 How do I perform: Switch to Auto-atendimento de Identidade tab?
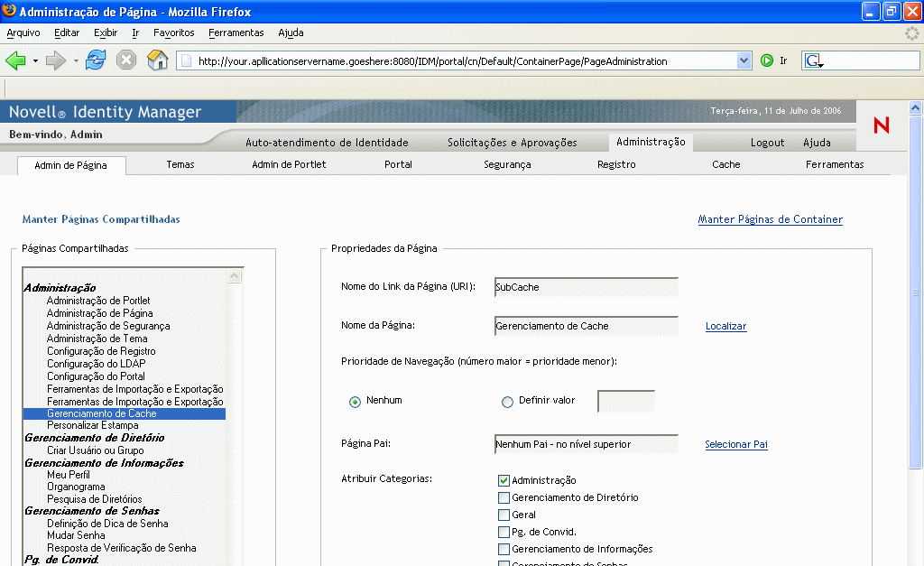point(327,143)
